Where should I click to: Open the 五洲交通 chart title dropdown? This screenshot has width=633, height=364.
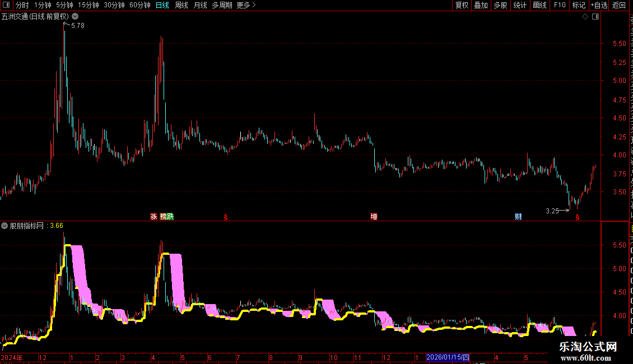click(x=75, y=17)
